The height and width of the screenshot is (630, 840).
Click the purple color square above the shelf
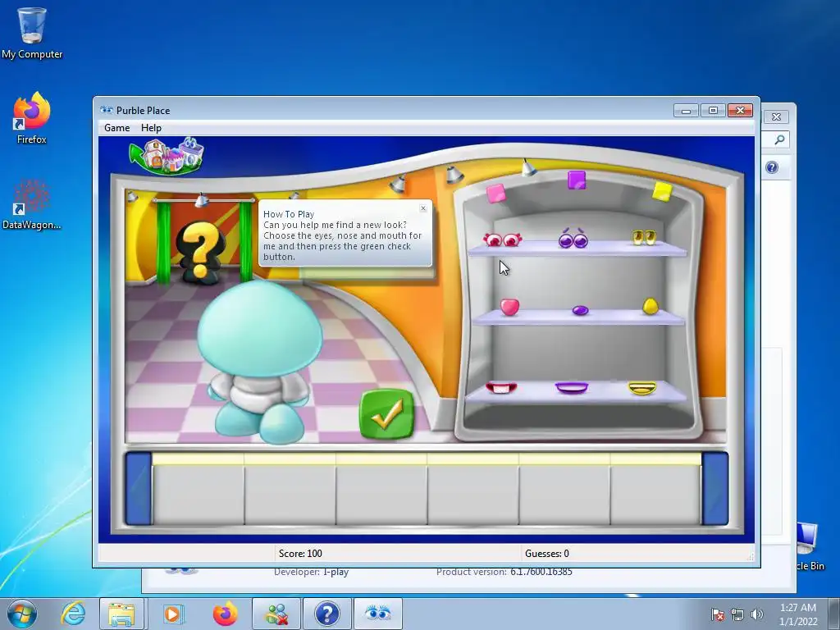tap(577, 180)
